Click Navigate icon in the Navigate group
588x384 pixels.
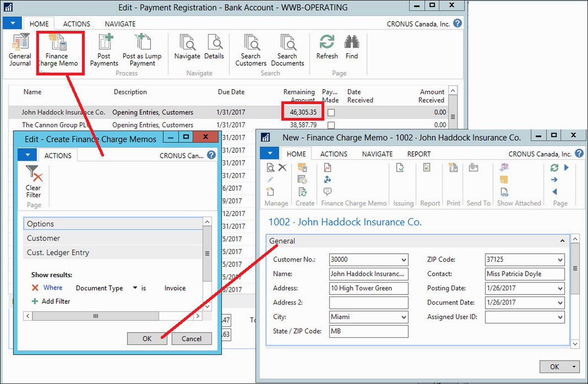pos(187,47)
